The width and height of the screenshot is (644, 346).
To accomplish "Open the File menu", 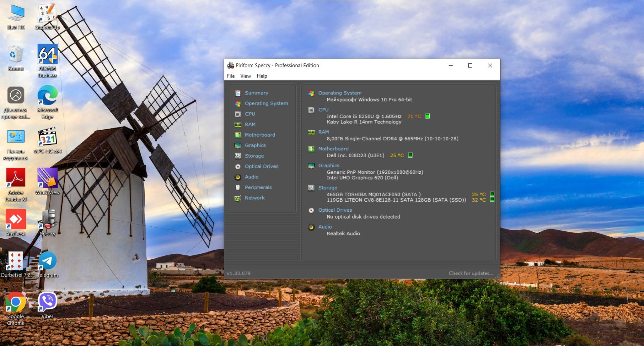I will point(231,76).
